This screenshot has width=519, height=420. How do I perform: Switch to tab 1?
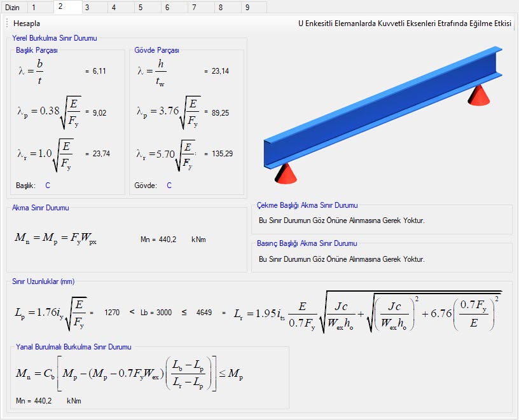(x=40, y=7)
